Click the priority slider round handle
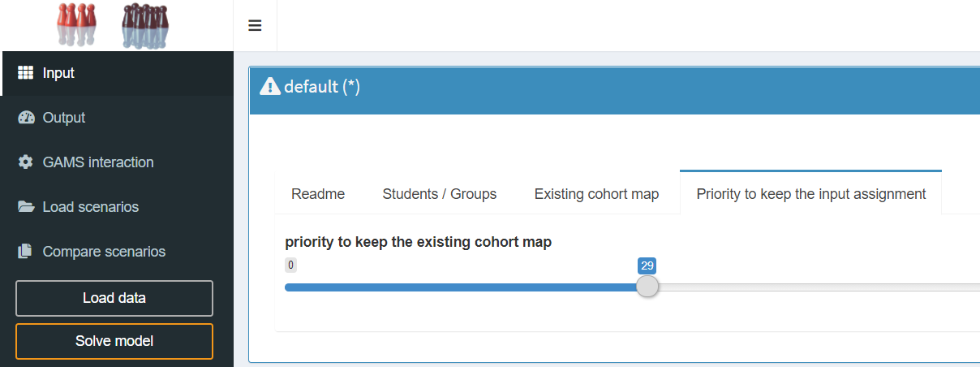 tap(647, 287)
